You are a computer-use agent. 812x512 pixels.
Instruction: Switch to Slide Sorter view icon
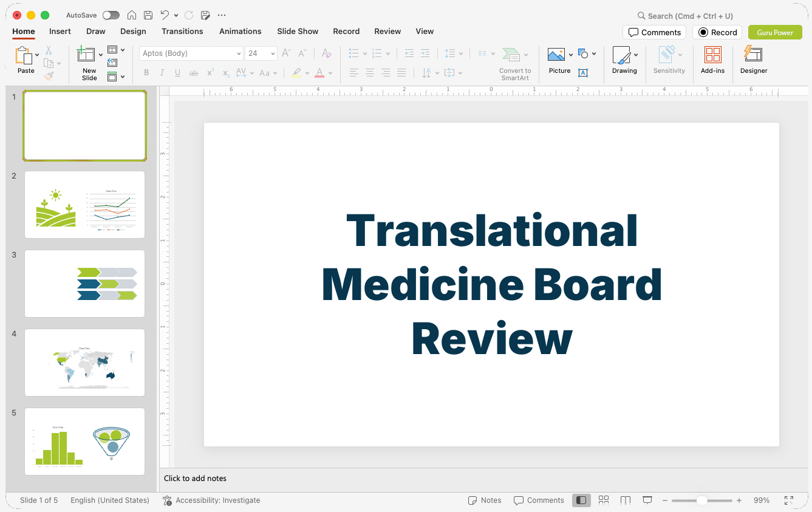pyautogui.click(x=604, y=500)
